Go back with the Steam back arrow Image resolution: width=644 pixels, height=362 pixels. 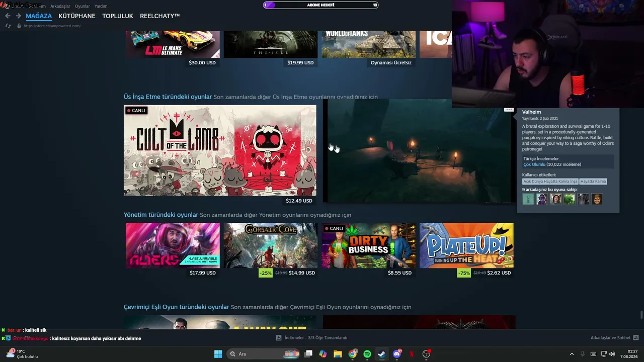pos(8,16)
